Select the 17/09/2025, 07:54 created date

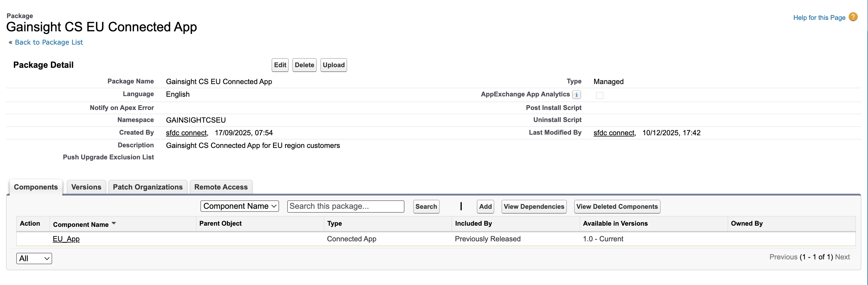click(244, 133)
